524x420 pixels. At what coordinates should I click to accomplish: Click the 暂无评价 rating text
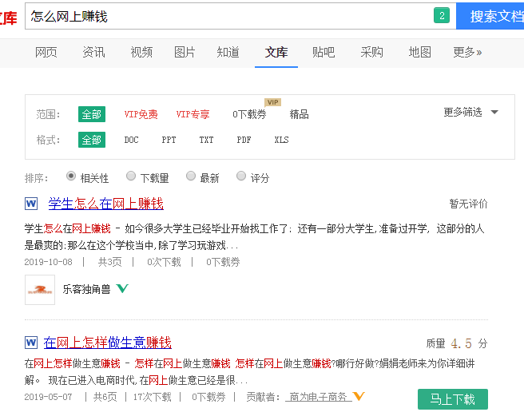468,204
